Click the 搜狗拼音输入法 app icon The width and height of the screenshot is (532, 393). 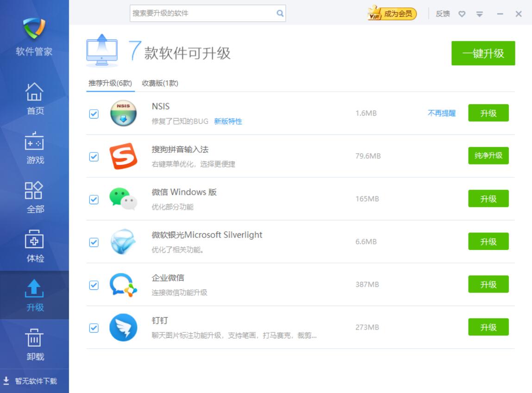[x=124, y=156]
